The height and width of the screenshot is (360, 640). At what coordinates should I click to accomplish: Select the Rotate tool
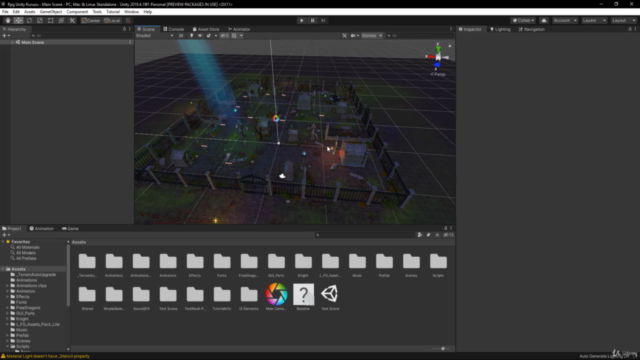[x=29, y=20]
